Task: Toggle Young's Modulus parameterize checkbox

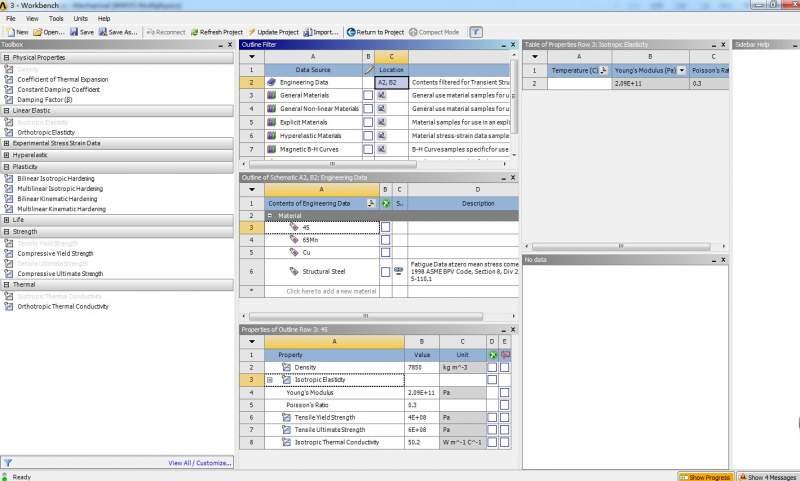Action: pyautogui.click(x=505, y=392)
